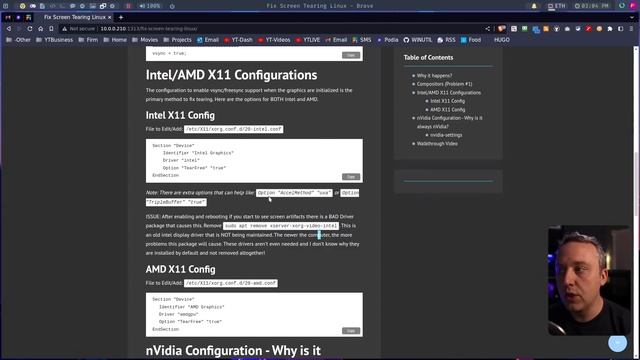The height and width of the screenshot is (360, 640).
Task: Open the YT-Videos bookmark
Action: [274, 40]
